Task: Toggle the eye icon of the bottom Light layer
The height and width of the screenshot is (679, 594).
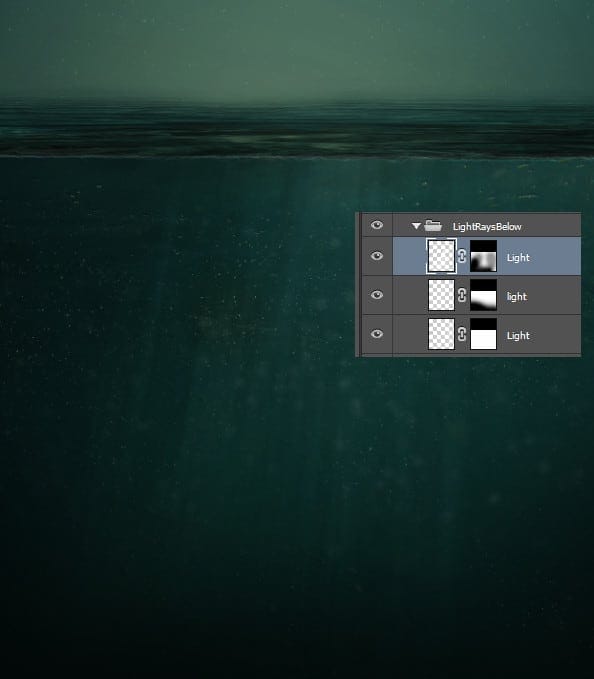Action: click(x=377, y=334)
